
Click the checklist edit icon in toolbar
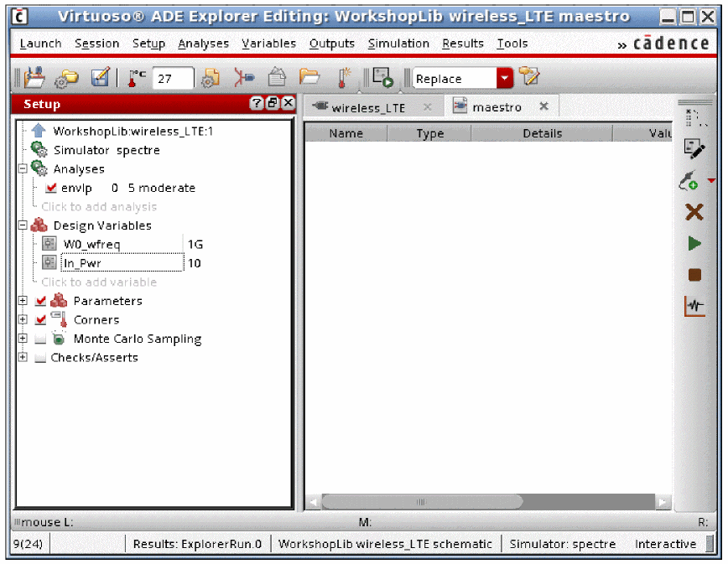101,77
